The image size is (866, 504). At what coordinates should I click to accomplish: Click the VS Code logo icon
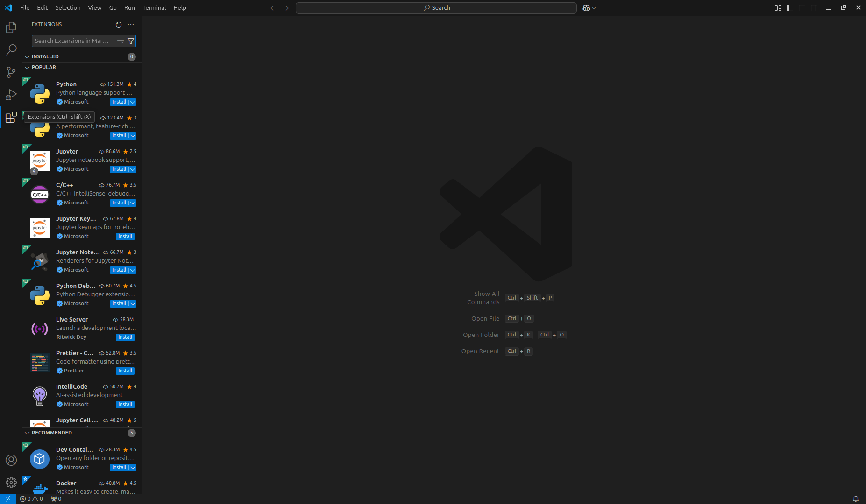[x=8, y=8]
